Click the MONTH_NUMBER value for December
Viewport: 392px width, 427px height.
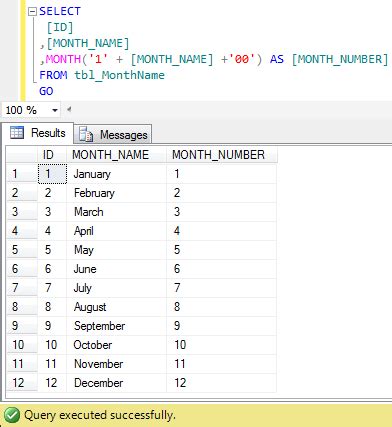221,383
